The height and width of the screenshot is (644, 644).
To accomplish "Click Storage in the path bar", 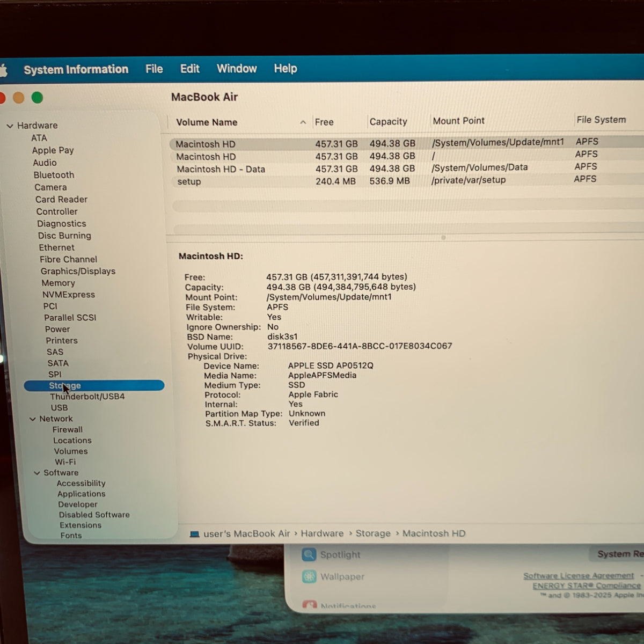I will 373,533.
